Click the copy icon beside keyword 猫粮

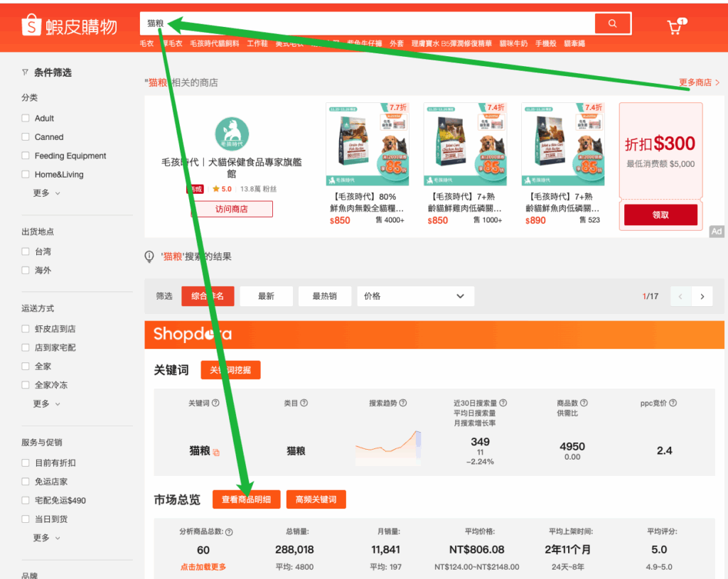coord(216,452)
